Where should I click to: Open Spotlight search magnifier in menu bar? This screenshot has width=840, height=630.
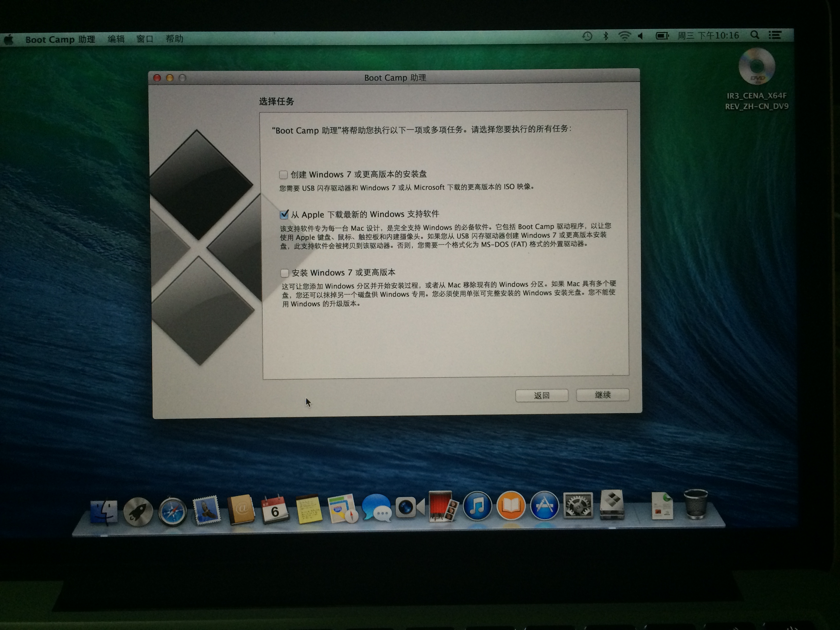[755, 35]
